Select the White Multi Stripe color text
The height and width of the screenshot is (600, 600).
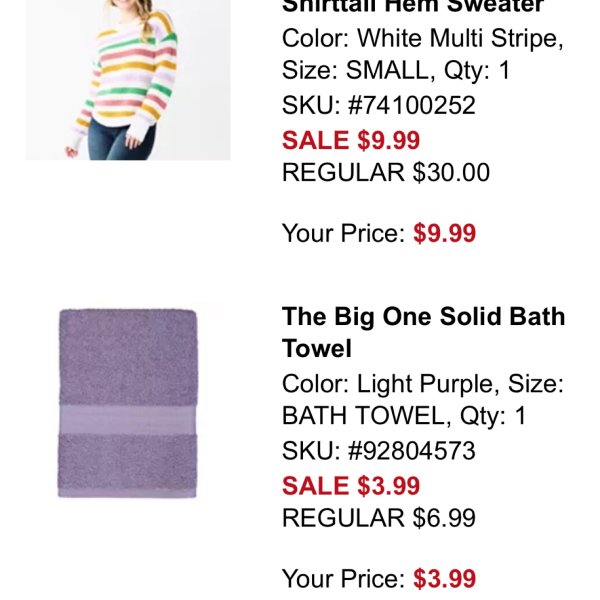click(459, 39)
